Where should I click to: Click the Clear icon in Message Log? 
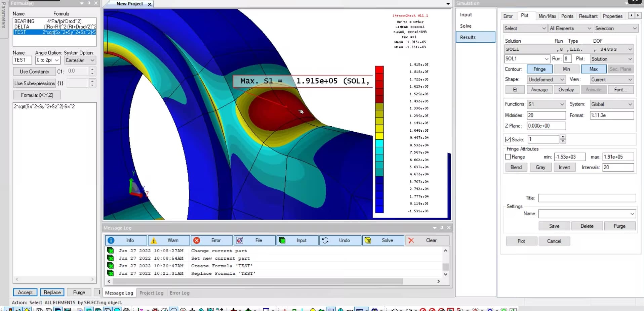tap(412, 240)
